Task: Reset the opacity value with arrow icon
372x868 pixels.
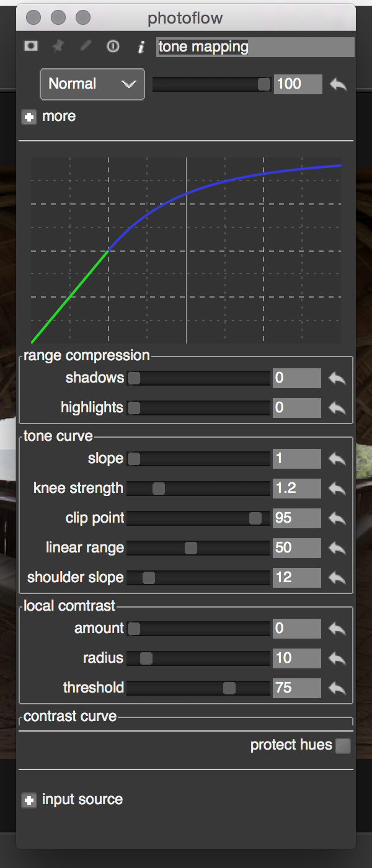Action: tap(338, 84)
